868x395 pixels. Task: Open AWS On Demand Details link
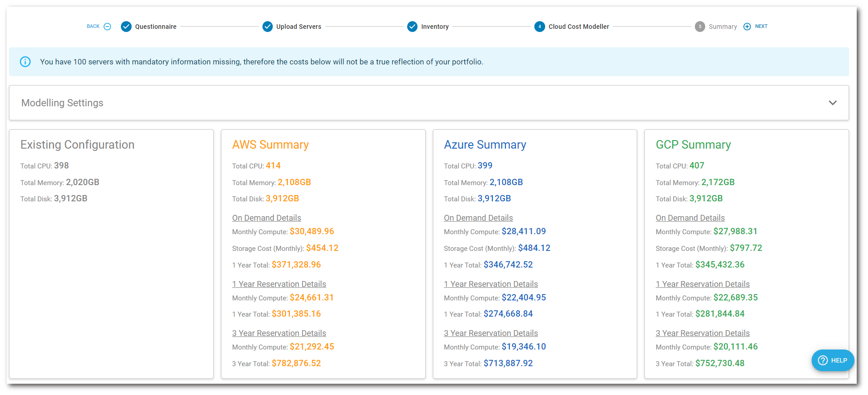pos(266,218)
